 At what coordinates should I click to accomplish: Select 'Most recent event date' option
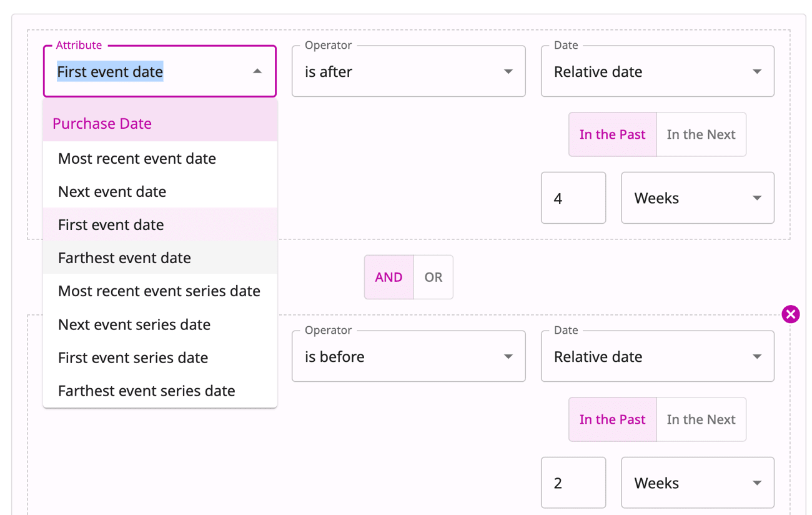pos(137,159)
